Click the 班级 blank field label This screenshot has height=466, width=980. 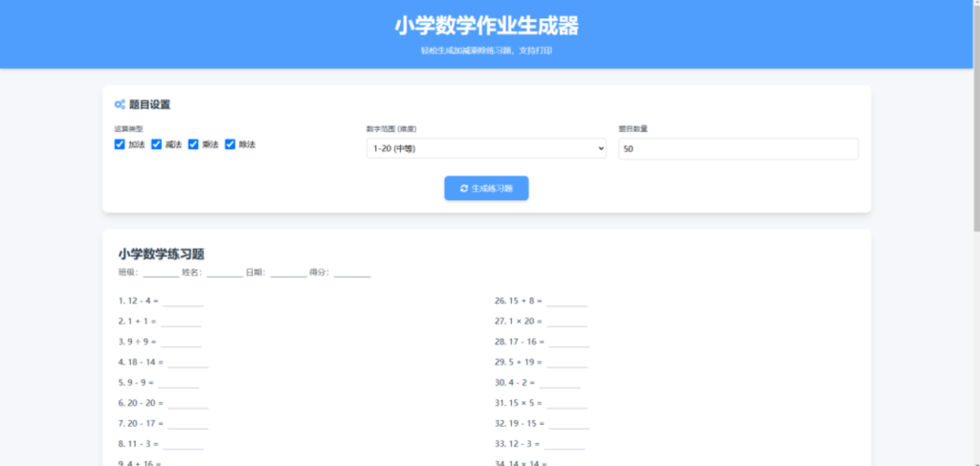tap(128, 273)
